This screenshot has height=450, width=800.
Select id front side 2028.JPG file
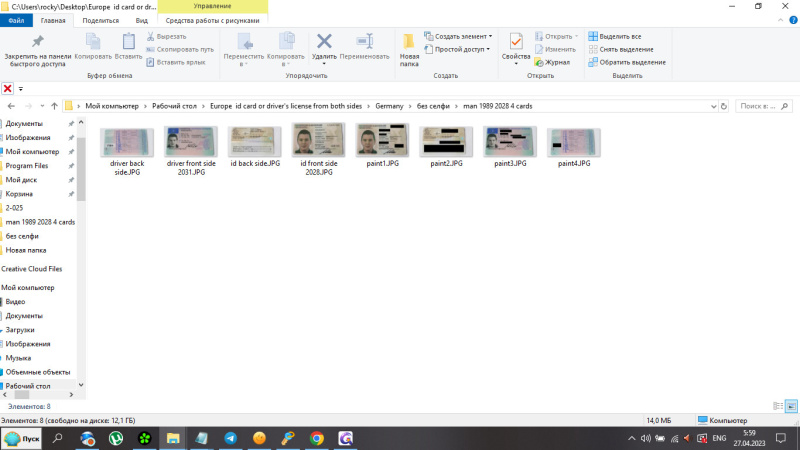click(319, 149)
